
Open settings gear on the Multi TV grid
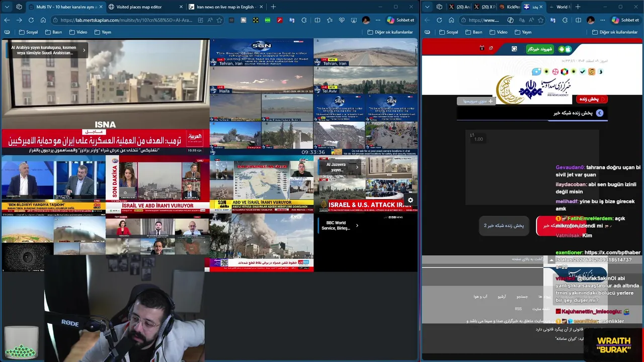point(411,200)
